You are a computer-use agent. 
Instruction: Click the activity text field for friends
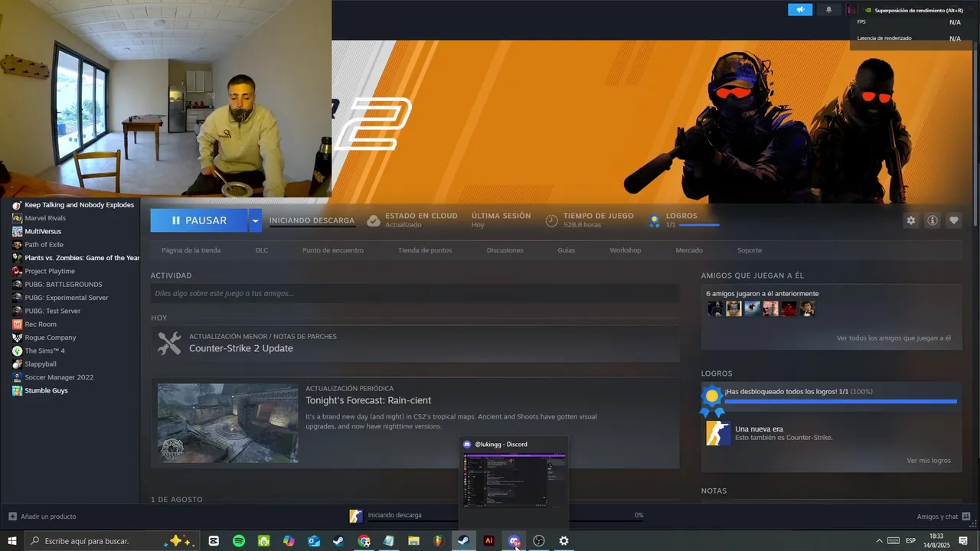pos(415,293)
